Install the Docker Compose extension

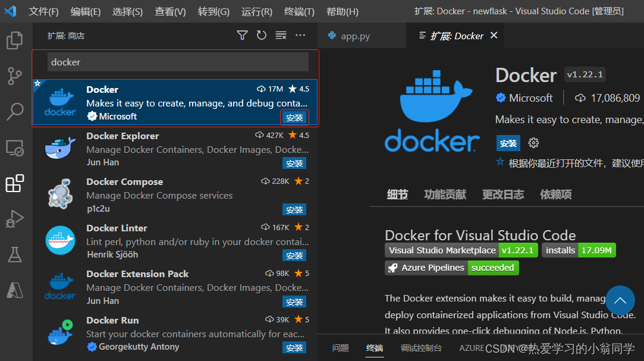pos(294,210)
